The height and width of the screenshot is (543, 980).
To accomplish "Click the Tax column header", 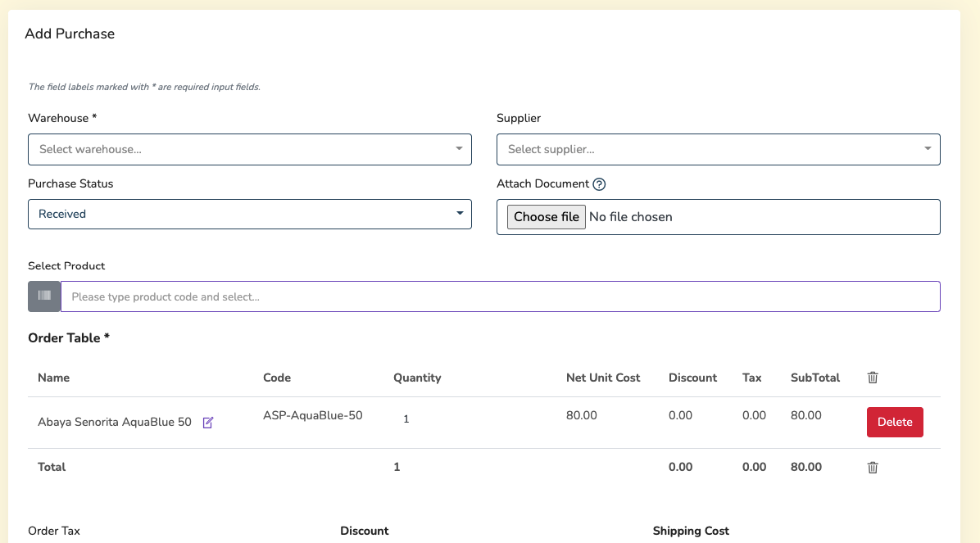I will [751, 378].
